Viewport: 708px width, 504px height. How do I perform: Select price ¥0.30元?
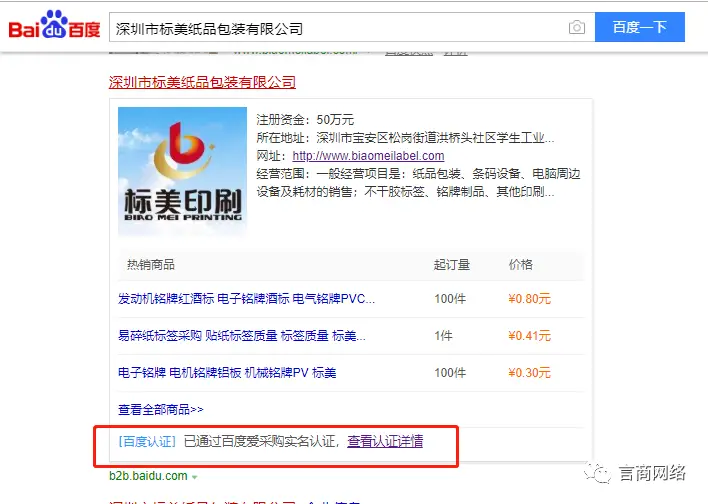click(x=529, y=373)
